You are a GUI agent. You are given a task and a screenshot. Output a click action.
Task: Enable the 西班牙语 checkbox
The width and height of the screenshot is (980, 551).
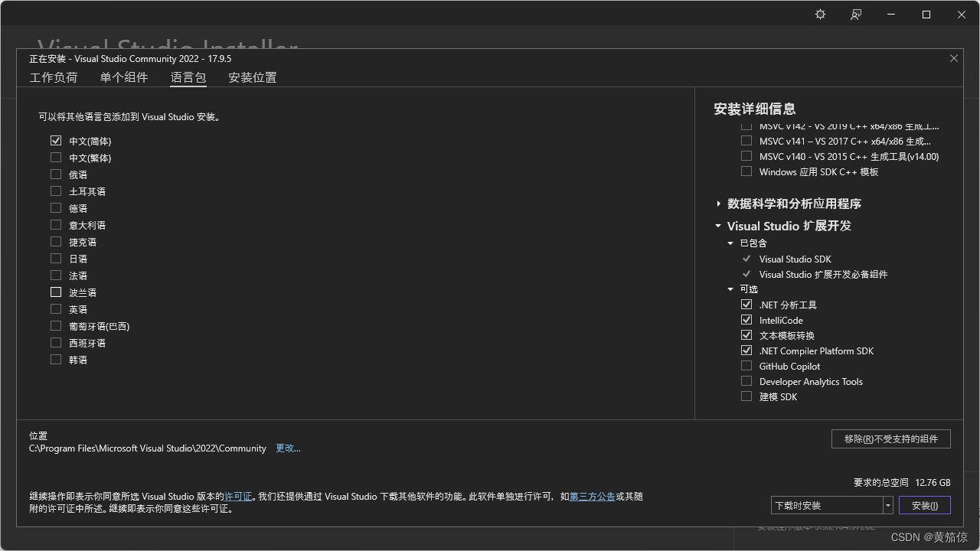tap(56, 343)
